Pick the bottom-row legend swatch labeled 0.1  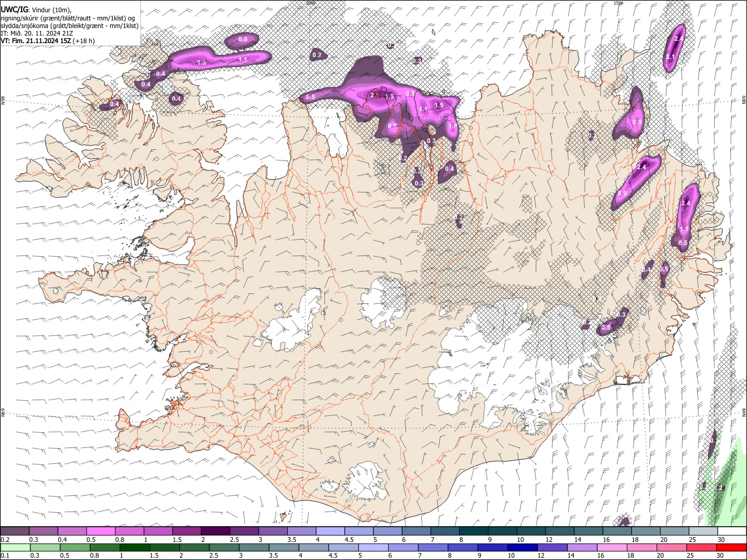pyautogui.click(x=15, y=547)
